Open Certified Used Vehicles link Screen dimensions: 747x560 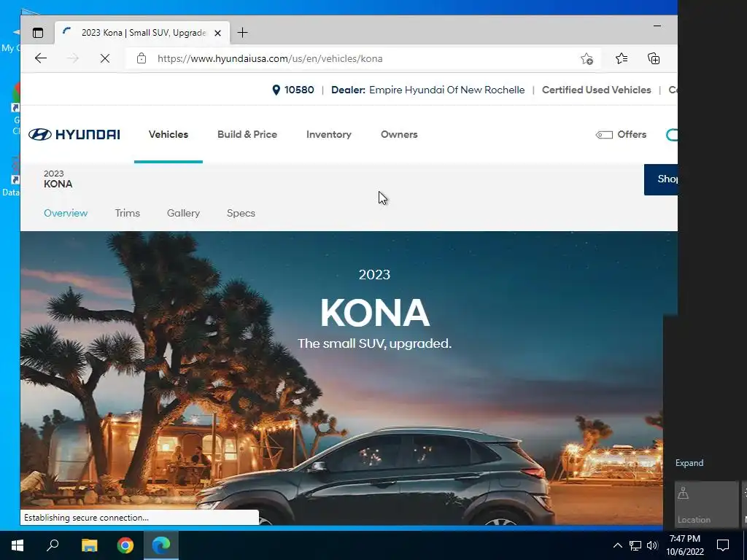[x=597, y=90]
